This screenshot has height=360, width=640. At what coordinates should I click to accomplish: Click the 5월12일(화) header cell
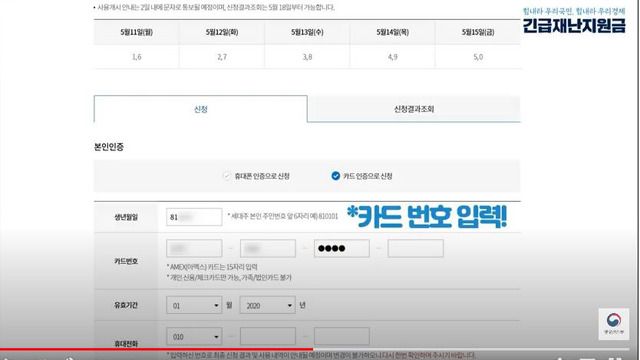(x=222, y=32)
